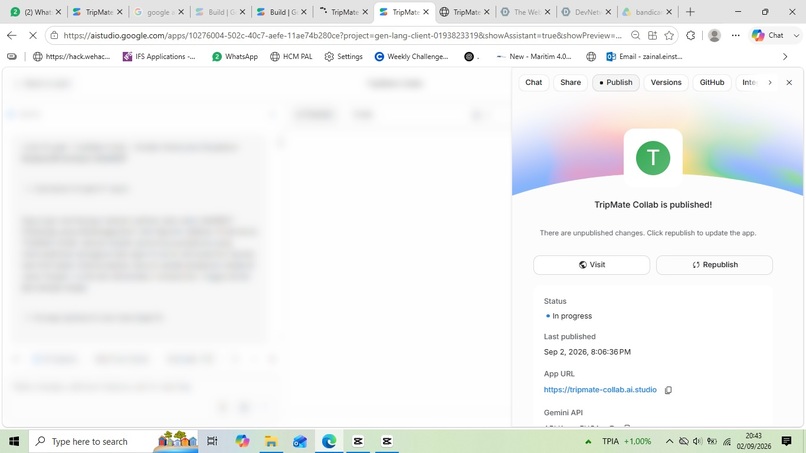The width and height of the screenshot is (806, 453).
Task: Open the Share tab
Action: 571,82
